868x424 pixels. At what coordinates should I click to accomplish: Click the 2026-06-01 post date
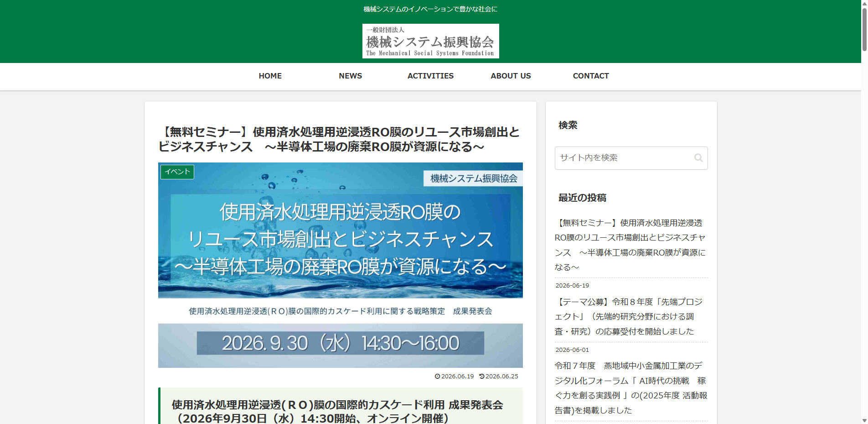click(572, 350)
